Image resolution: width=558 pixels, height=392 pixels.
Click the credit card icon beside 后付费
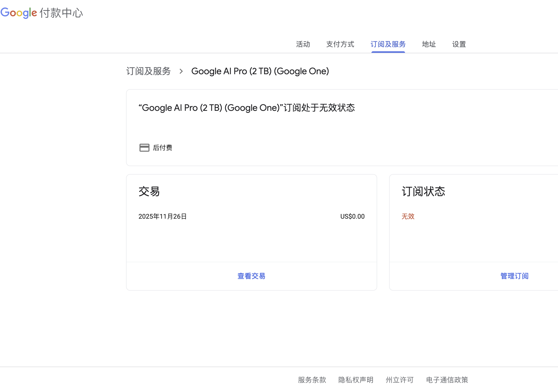click(144, 148)
